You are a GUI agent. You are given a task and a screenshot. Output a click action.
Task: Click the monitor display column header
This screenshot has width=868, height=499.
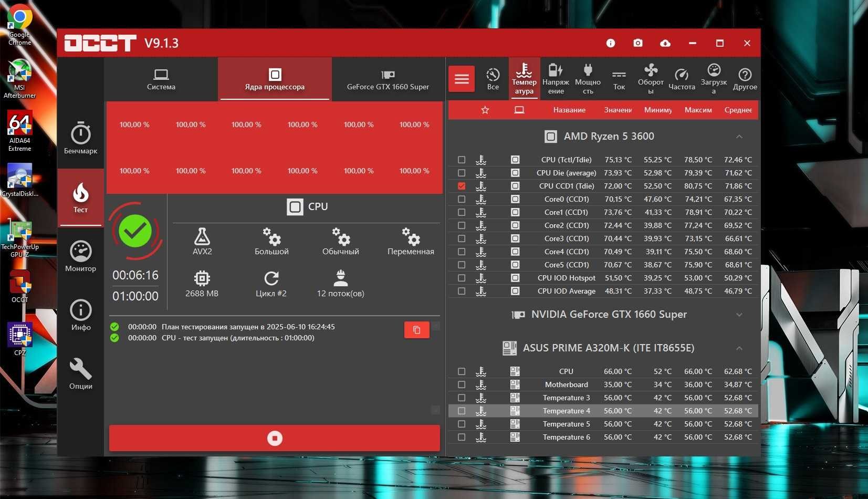[x=519, y=110]
